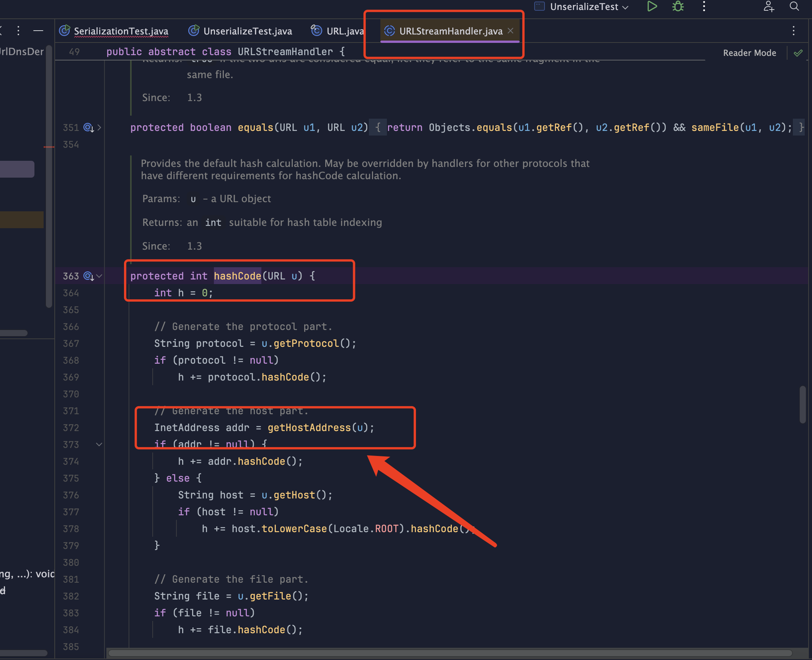The height and width of the screenshot is (660, 812).
Task: Collapse the if block at line 373
Action: [99, 444]
